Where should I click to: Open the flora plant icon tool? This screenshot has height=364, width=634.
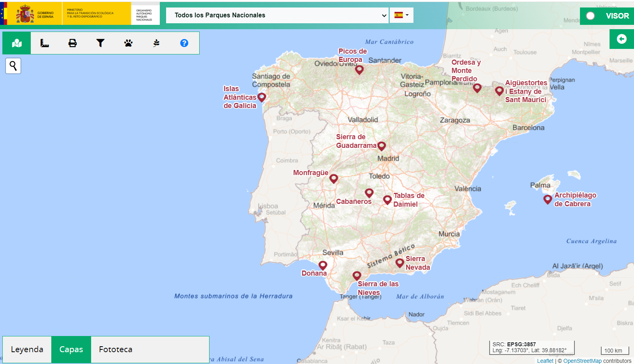click(156, 43)
